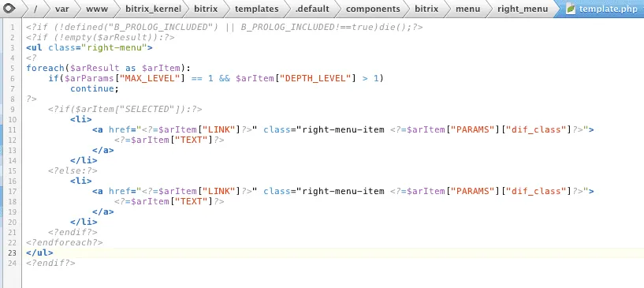Click the "DEPTH_LEVEL" string on line 6
644x288 pixels.
(316, 78)
